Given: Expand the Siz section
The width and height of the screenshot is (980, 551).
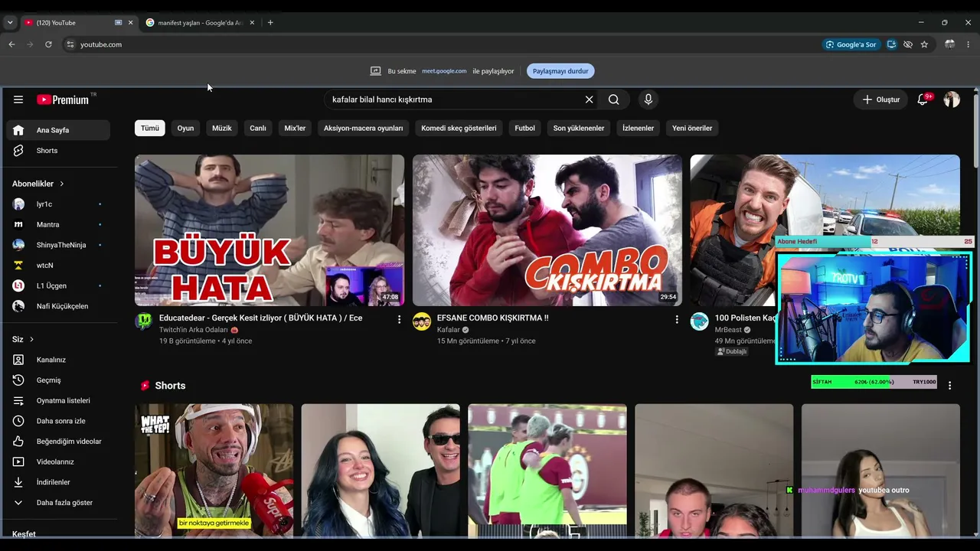Looking at the screenshot, I should pos(23,339).
